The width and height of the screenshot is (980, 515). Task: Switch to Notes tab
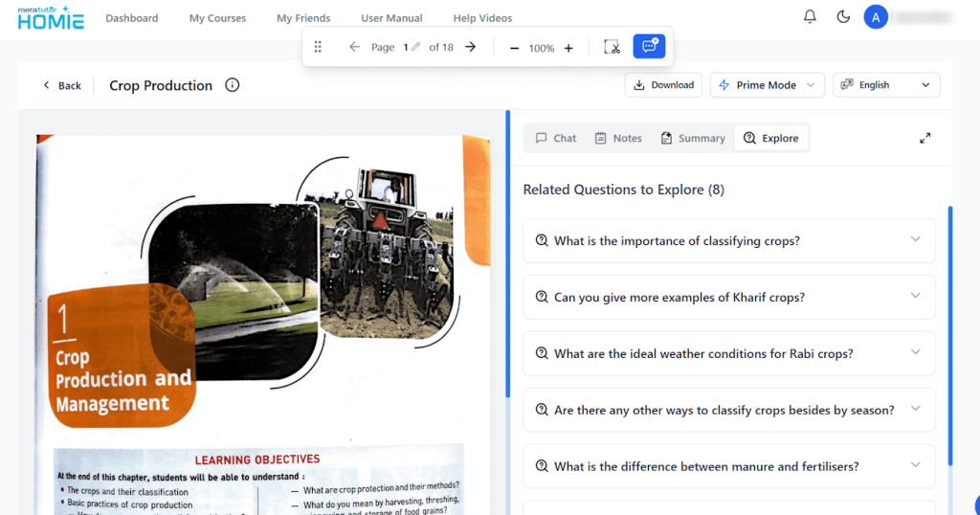[618, 138]
